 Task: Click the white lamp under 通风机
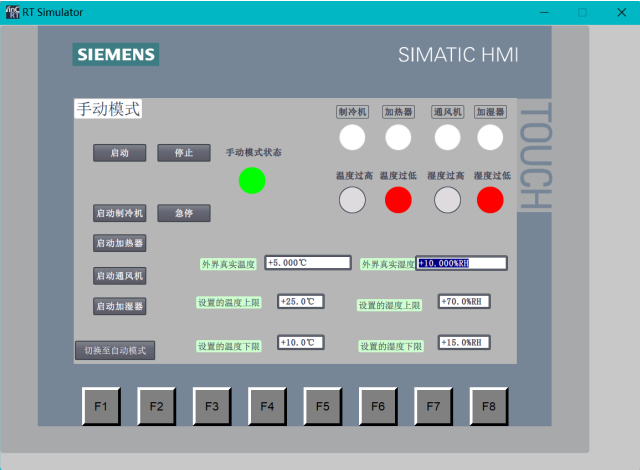[447, 137]
